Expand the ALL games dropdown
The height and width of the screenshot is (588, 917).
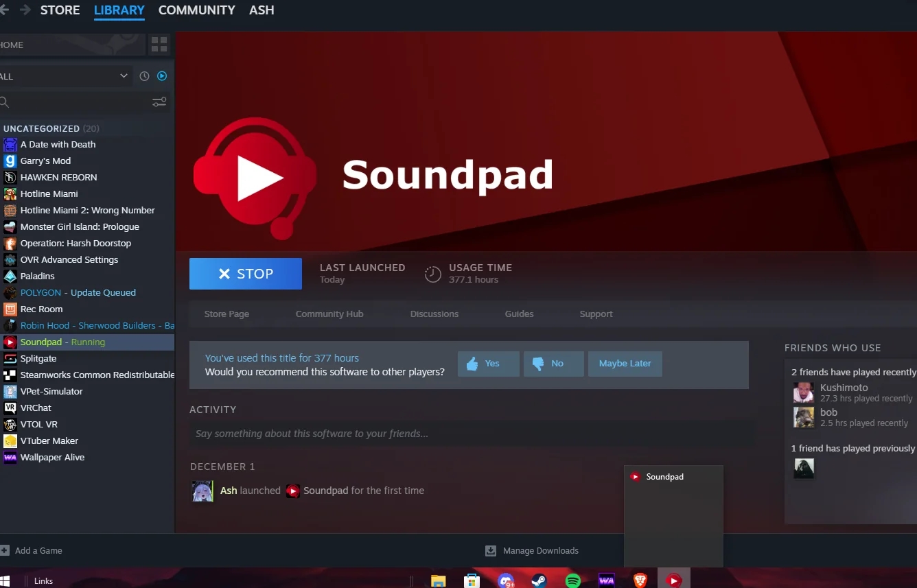tap(124, 76)
